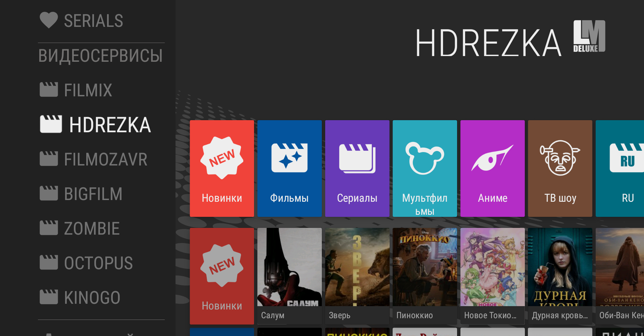Select FILMIX clapperboard icon in sidebar

click(x=49, y=90)
